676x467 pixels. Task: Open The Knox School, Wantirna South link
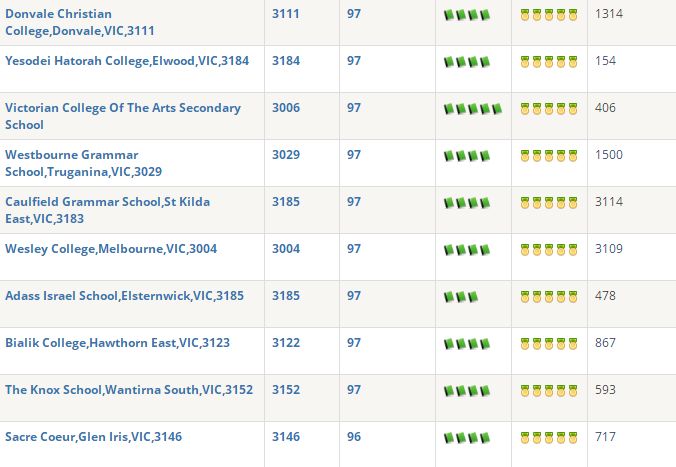point(129,390)
